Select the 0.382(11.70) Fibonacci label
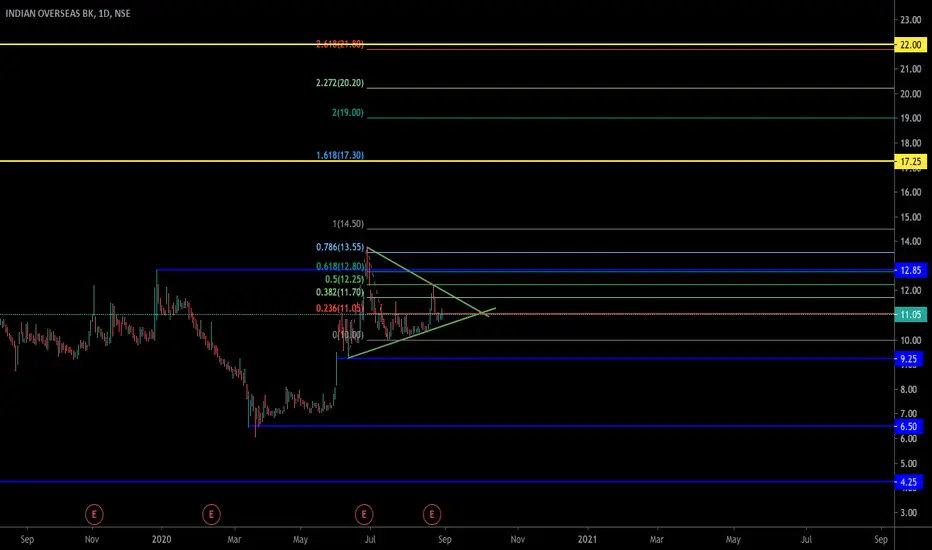Screen dimensions: 932x550 (x=340, y=292)
